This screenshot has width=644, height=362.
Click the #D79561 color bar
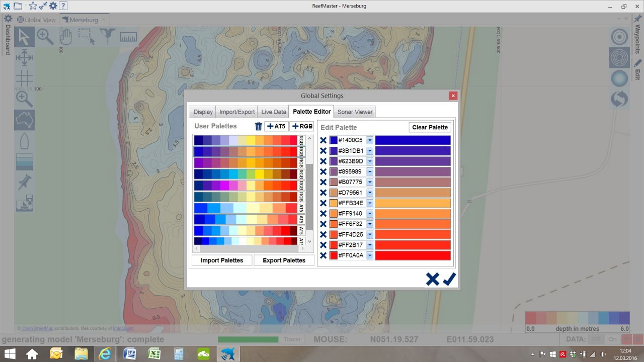(413, 193)
